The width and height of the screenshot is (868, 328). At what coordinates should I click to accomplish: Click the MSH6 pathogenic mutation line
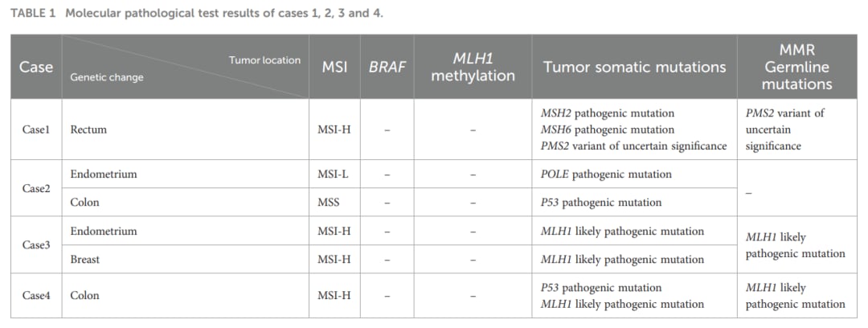[x=608, y=129]
